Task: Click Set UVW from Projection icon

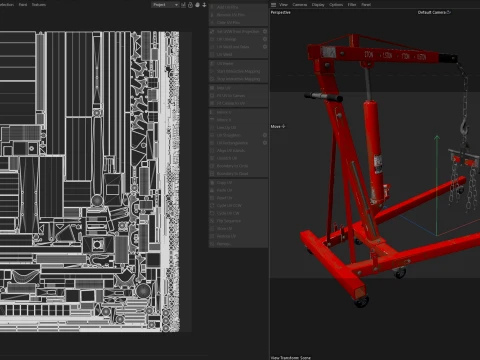Action: pyautogui.click(x=212, y=31)
